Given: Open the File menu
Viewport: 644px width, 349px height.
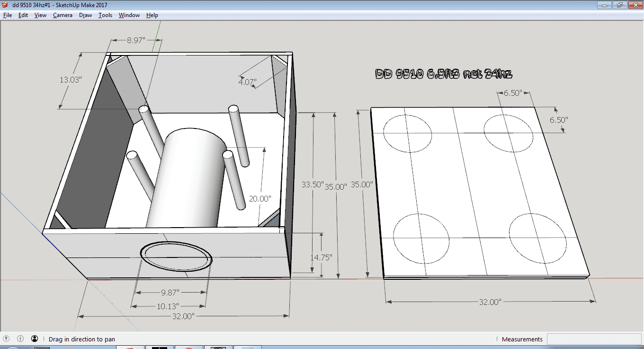Looking at the screenshot, I should tap(8, 15).
